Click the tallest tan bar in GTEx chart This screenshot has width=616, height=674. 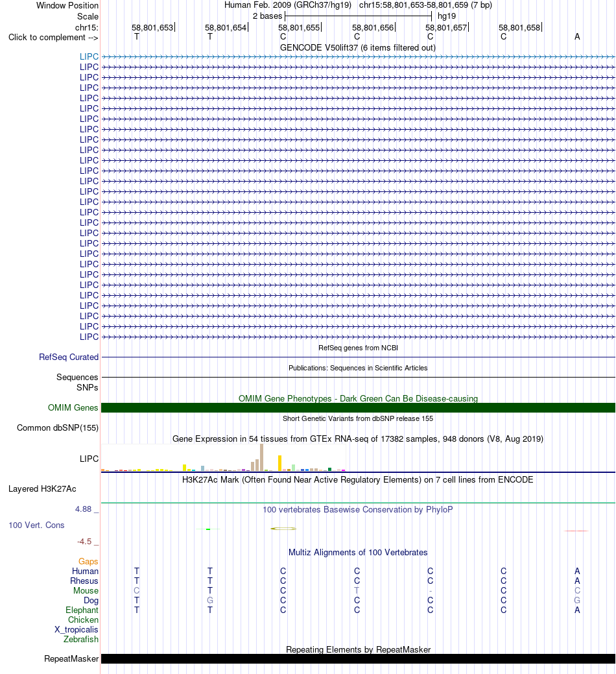261,458
